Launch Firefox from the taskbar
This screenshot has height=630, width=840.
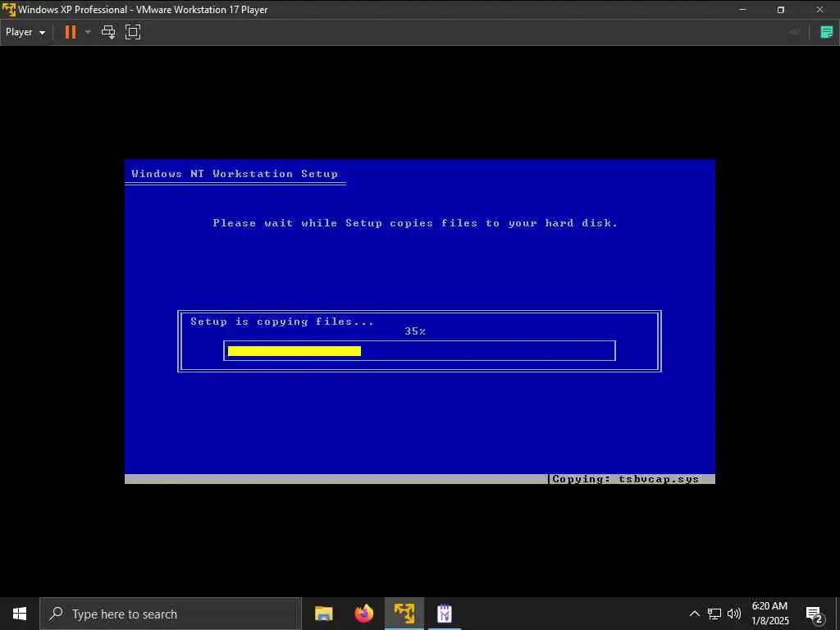pyautogui.click(x=363, y=614)
